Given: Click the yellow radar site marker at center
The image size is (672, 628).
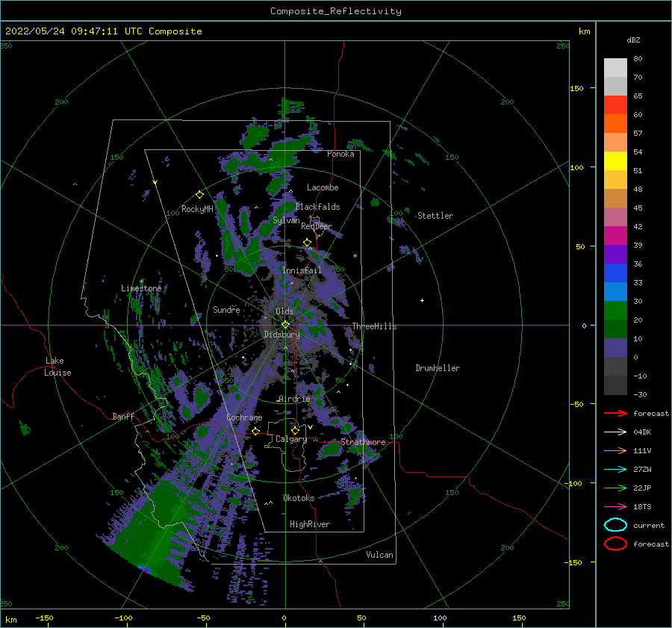Looking at the screenshot, I should point(285,325).
